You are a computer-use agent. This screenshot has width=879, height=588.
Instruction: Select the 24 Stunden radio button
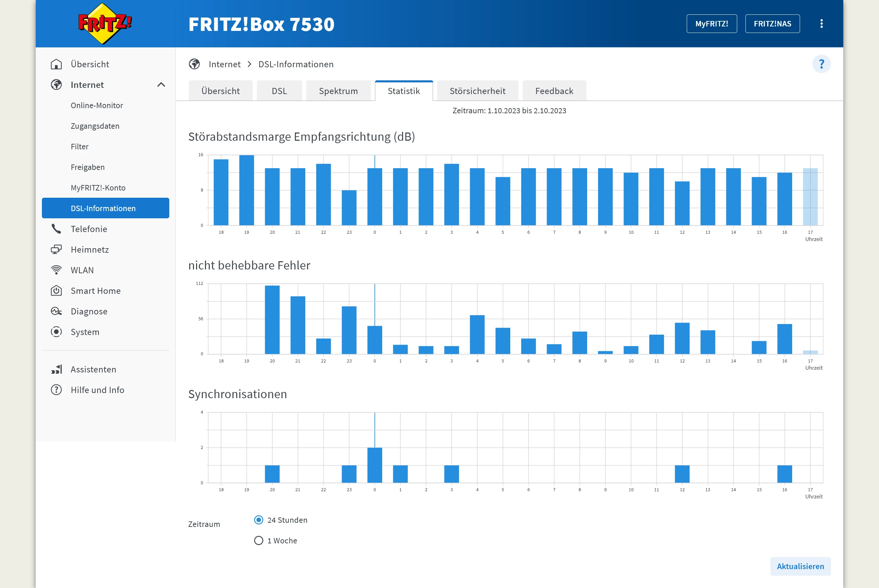[x=259, y=520]
